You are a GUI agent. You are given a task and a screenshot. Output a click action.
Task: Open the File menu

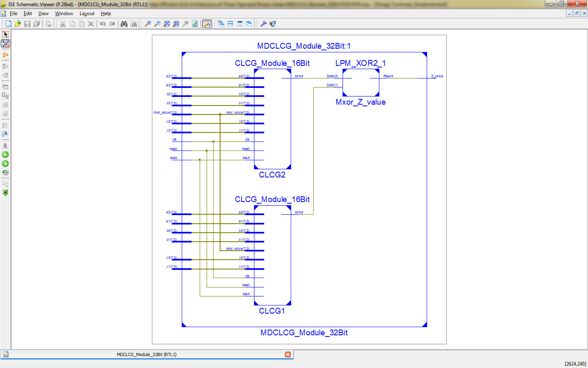(13, 13)
